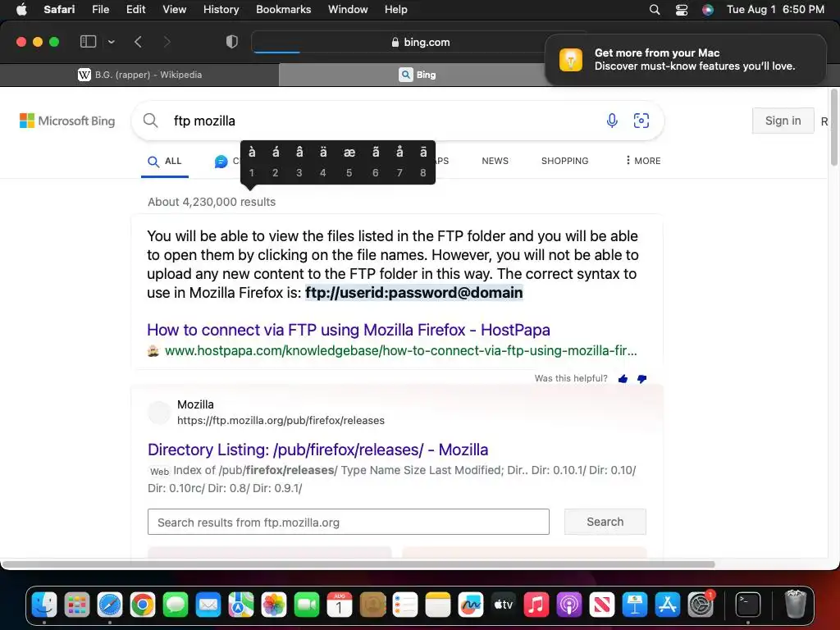840x630 pixels.
Task: Open the HostPapa FTP Firefox article link
Action: [349, 330]
